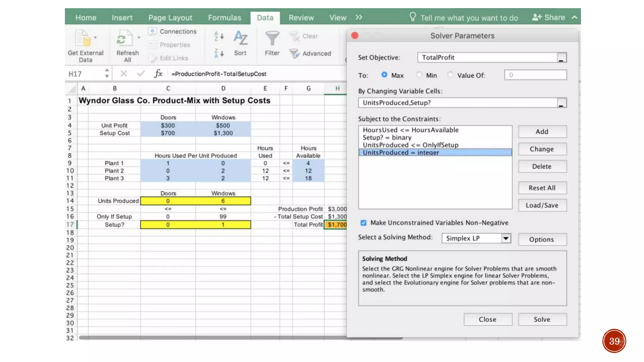Click the Close button in Solver
The height and width of the screenshot is (362, 644).
click(x=487, y=319)
